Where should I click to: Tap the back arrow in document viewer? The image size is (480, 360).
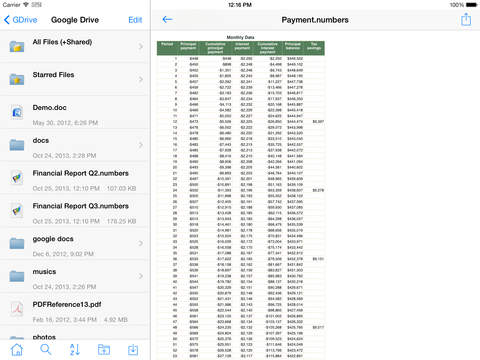point(167,19)
